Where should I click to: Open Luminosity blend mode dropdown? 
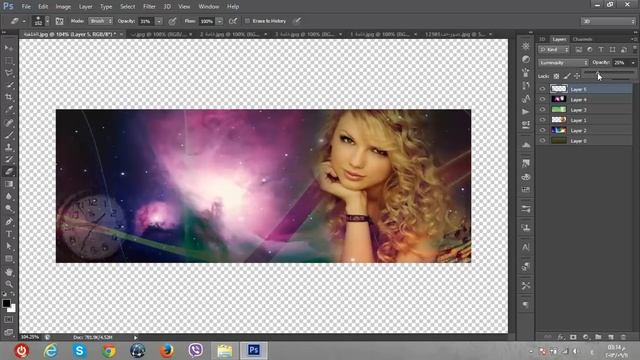coord(563,63)
